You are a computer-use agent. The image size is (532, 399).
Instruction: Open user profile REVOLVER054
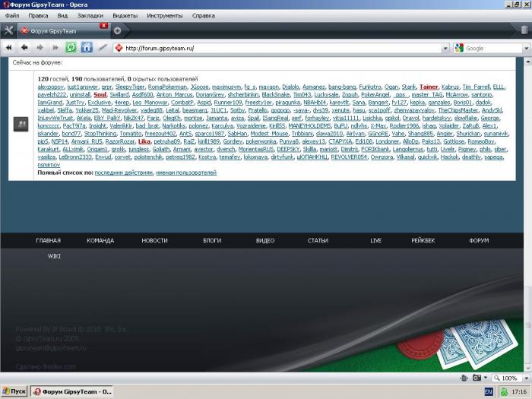point(349,157)
